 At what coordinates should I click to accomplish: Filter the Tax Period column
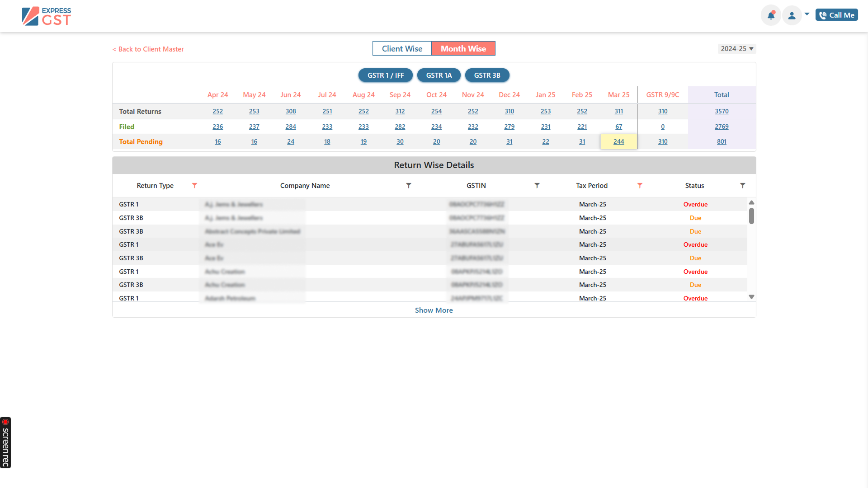point(640,185)
